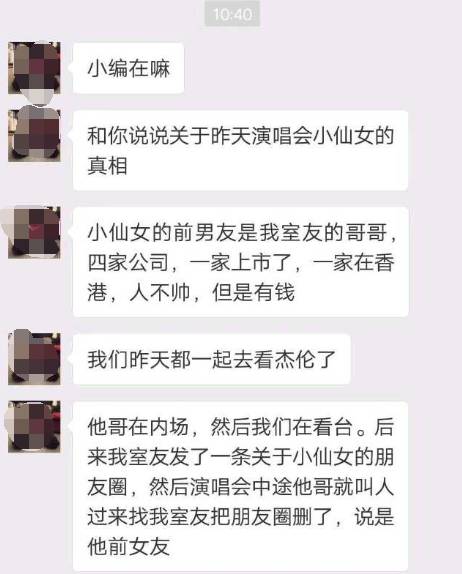
Task: Click the phrase '但是有钱'
Action: (253, 292)
